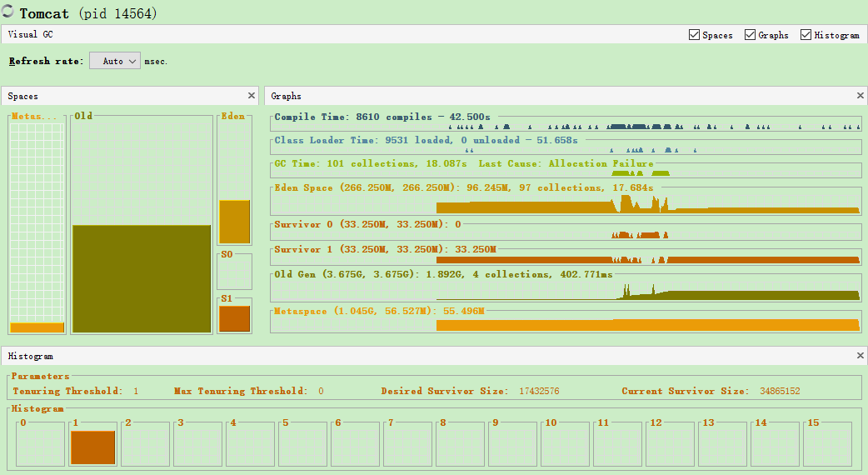The image size is (868, 475).
Task: Click the Refresh rate label
Action: coord(46,61)
